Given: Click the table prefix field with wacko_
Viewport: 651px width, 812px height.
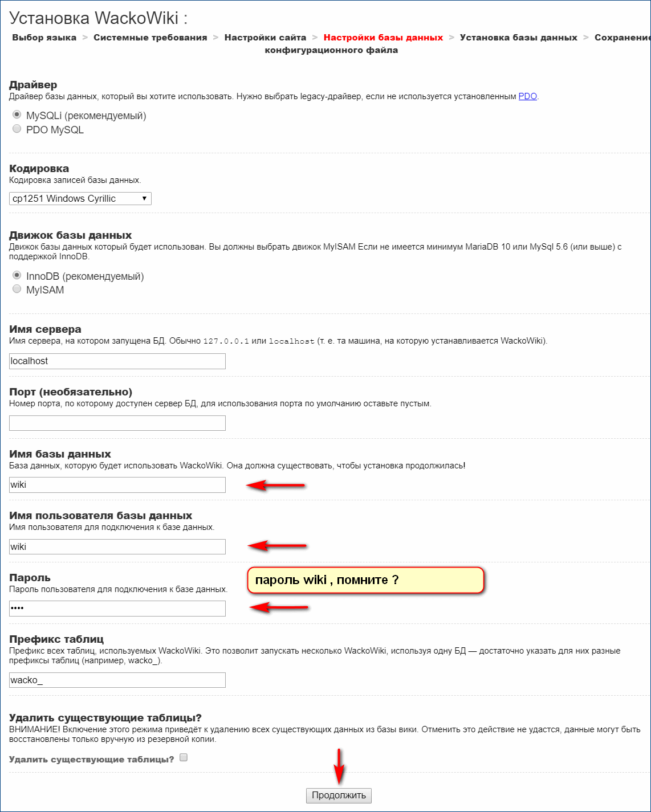Looking at the screenshot, I should click(x=117, y=680).
